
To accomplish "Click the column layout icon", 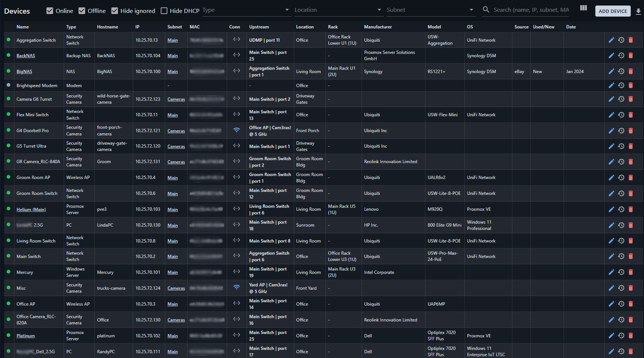I will pos(583,8).
